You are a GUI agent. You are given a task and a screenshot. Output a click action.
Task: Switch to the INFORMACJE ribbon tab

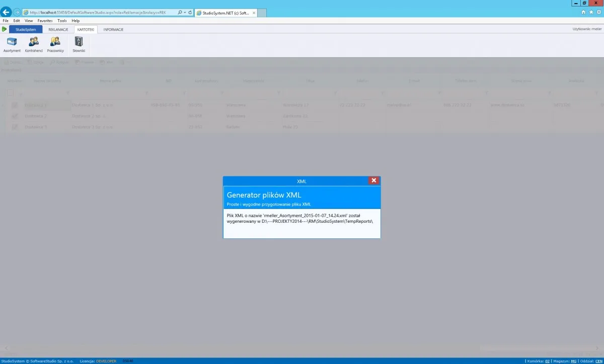pyautogui.click(x=113, y=29)
